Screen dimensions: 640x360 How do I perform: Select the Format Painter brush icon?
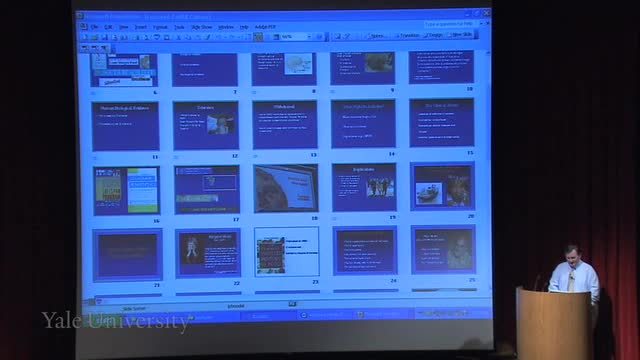(x=208, y=37)
